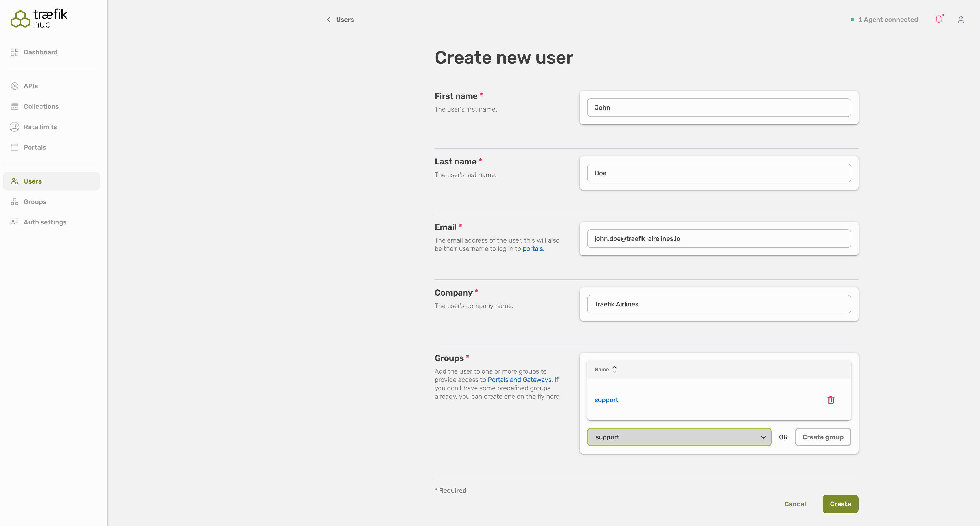
Task: Select the Users sidebar icon
Action: [14, 181]
